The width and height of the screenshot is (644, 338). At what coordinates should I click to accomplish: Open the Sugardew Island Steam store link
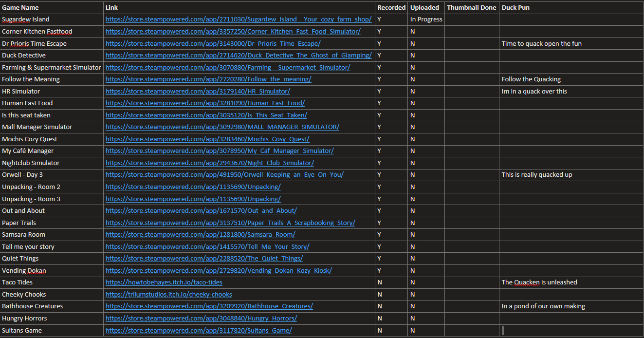(x=238, y=19)
